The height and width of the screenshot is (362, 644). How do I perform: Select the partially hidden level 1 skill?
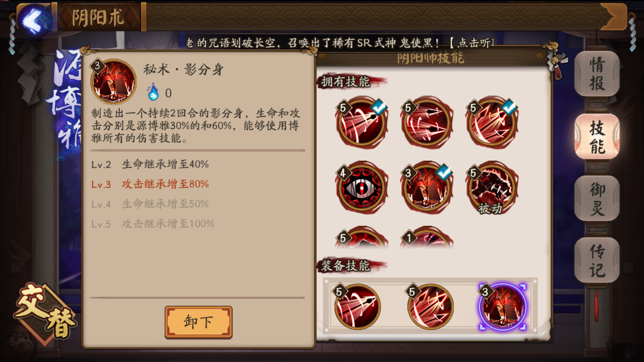pos(427,238)
